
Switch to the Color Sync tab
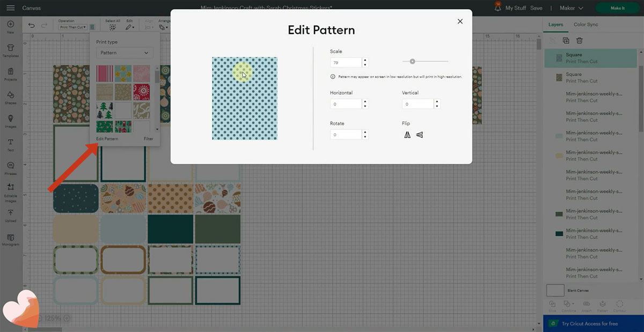click(x=586, y=25)
